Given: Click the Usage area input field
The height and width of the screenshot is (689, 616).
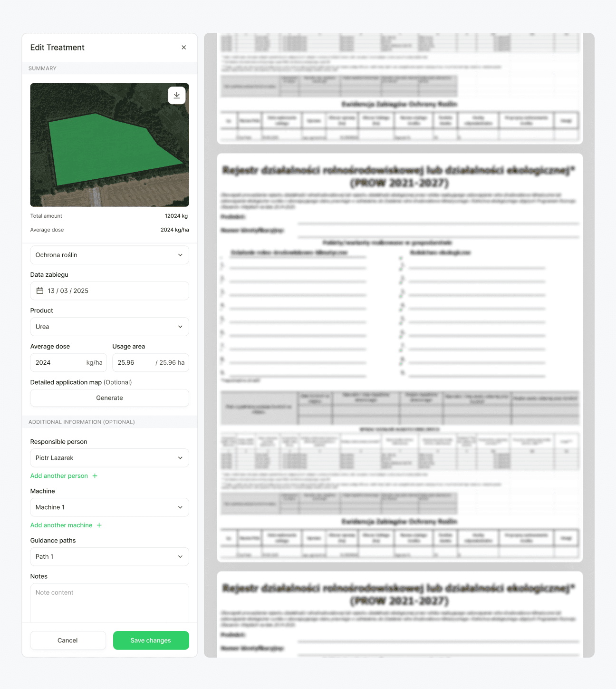Looking at the screenshot, I should [133, 363].
